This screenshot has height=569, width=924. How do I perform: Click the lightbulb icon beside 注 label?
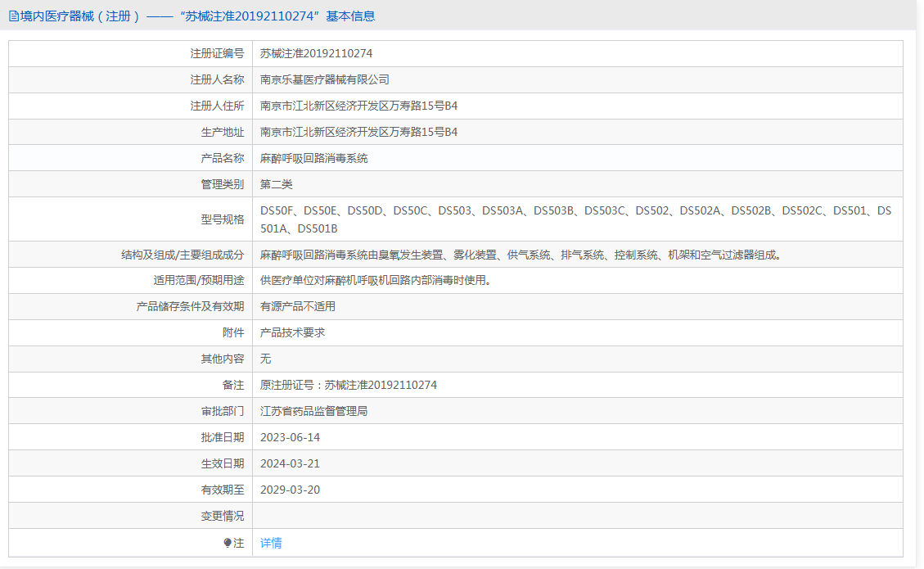pos(228,543)
